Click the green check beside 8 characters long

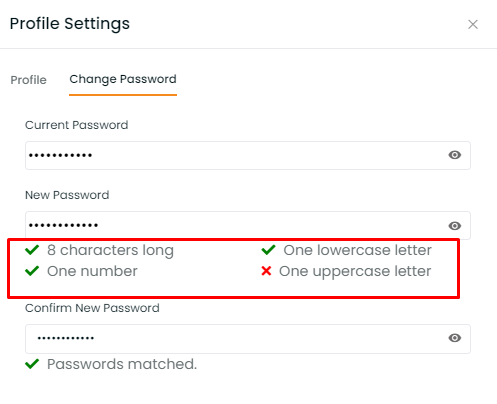(x=32, y=250)
